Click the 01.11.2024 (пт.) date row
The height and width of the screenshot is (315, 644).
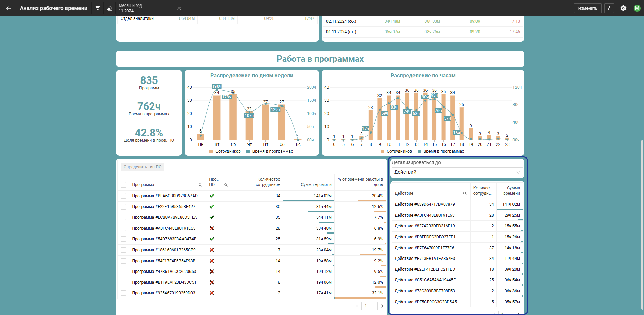coord(423,32)
